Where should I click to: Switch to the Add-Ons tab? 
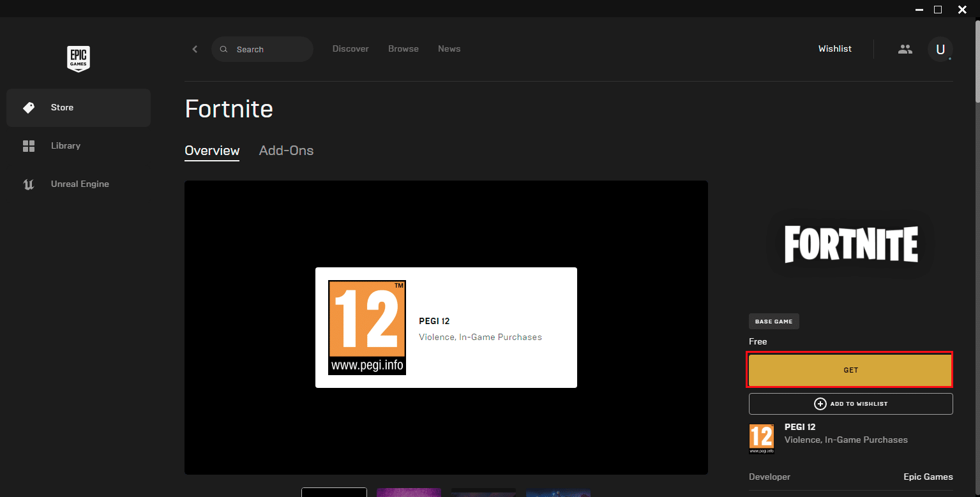tap(286, 151)
